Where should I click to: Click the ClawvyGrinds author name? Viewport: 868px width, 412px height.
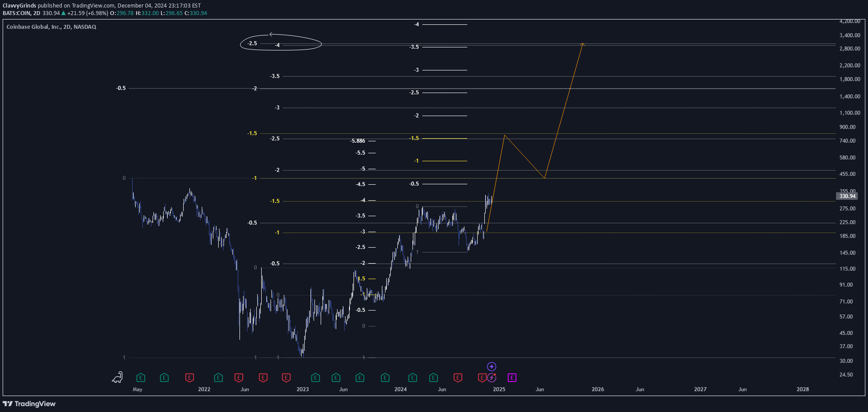(x=20, y=6)
